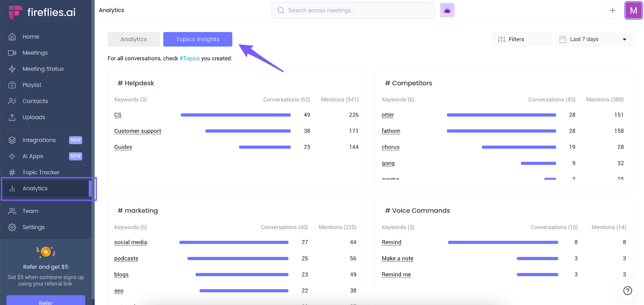The height and width of the screenshot is (305, 644).
Task: Click the NEW badge beside Integrations
Action: pos(76,140)
